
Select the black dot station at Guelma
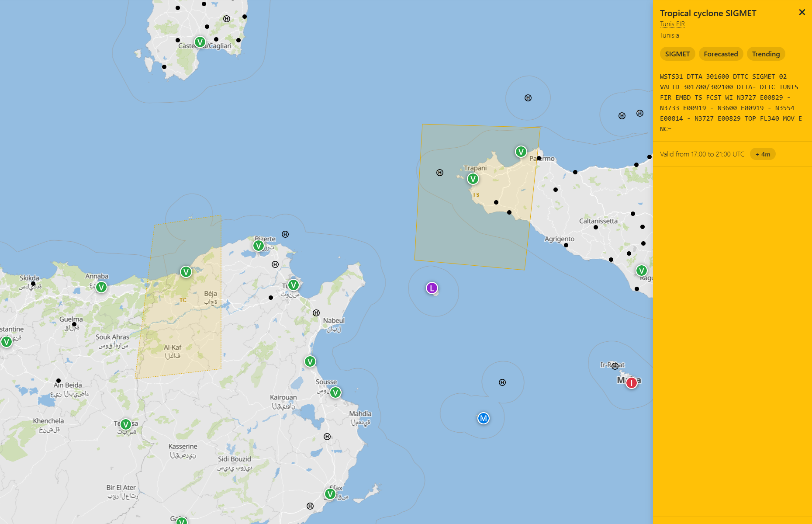pos(74,324)
